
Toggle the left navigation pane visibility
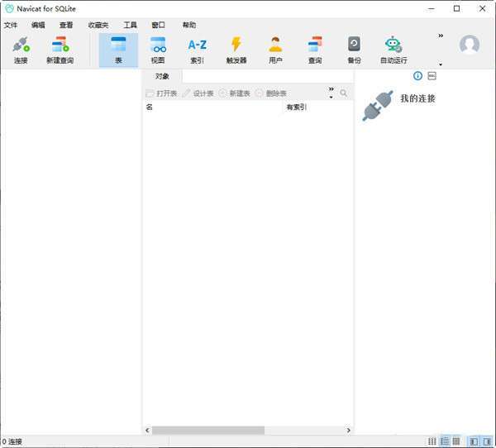(473, 442)
